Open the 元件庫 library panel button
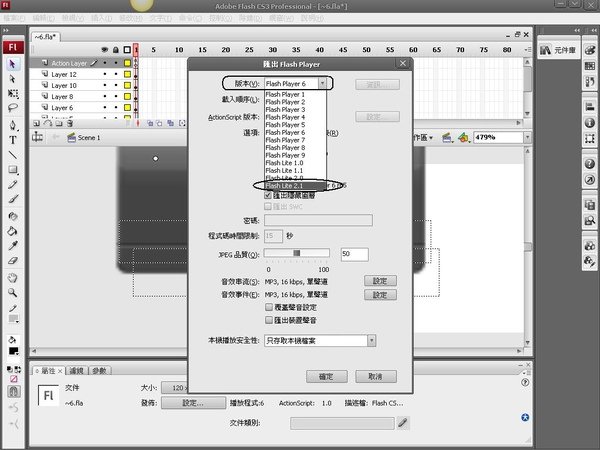The height and width of the screenshot is (450, 600). pyautogui.click(x=558, y=50)
